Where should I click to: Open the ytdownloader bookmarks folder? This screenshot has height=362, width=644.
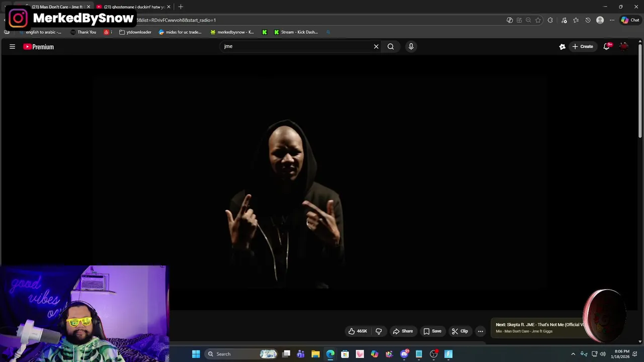click(135, 32)
